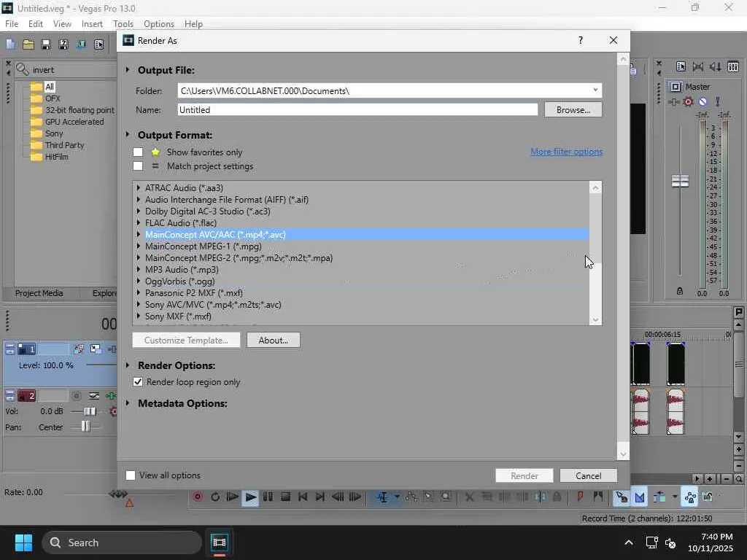Toggle Match project settings checkbox

[138, 166]
